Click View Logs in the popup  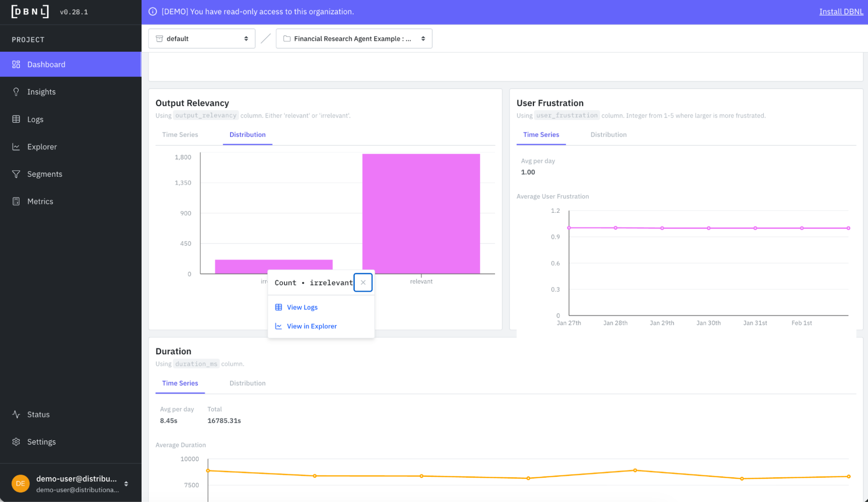coord(302,307)
